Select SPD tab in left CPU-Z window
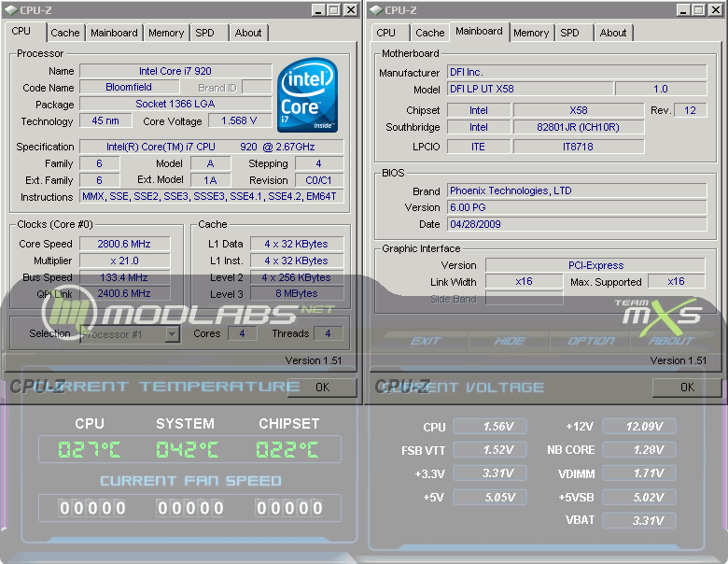 [x=204, y=33]
